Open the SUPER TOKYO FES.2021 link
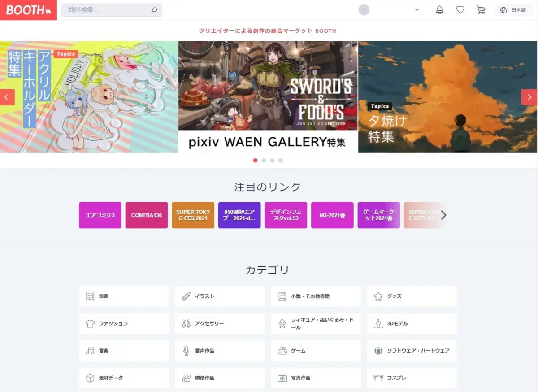 [x=193, y=215]
